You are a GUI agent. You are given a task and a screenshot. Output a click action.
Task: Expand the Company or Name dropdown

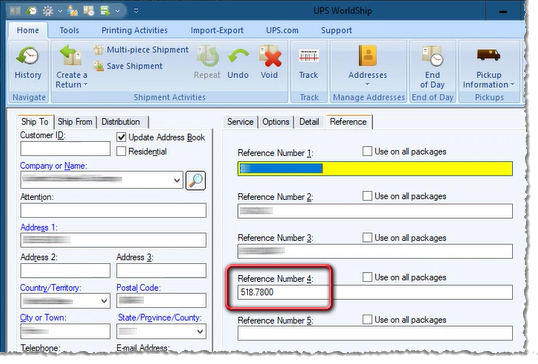(177, 180)
